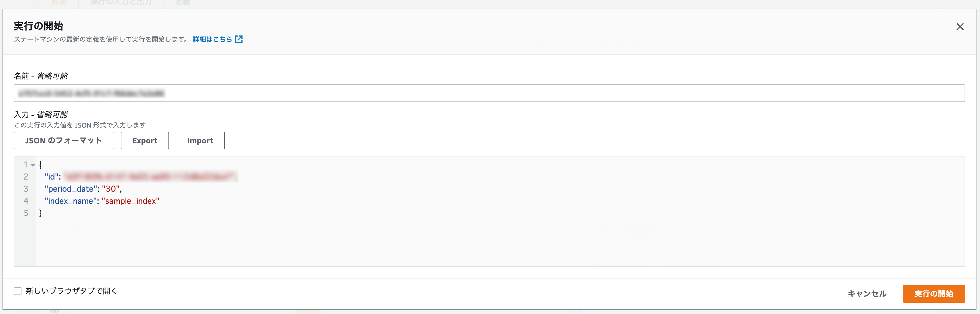The image size is (980, 314).
Task: Click the "index_name" key in editor
Action: click(70, 201)
